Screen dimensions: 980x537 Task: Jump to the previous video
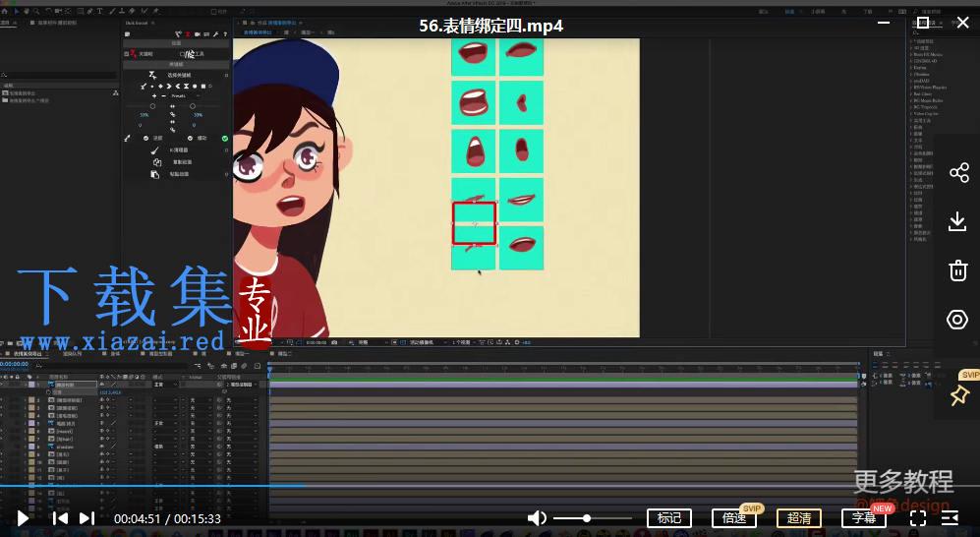(60, 518)
